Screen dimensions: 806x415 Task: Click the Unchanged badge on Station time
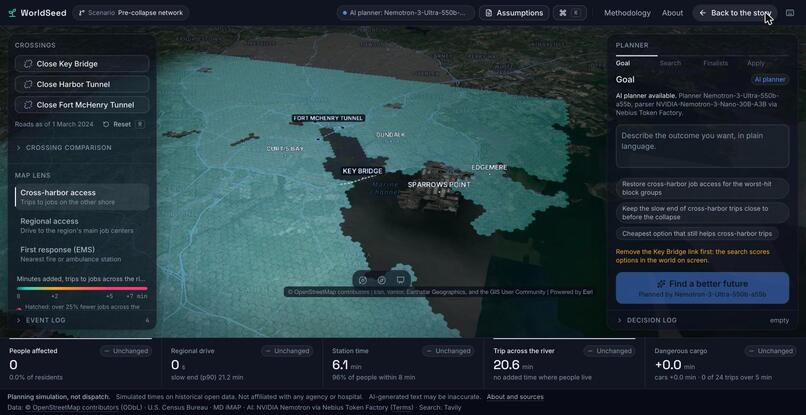tap(448, 351)
